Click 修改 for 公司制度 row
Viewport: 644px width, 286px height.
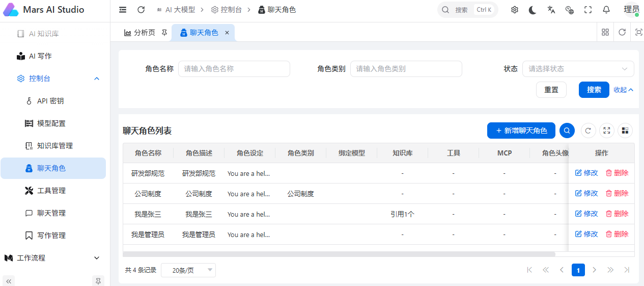point(586,194)
